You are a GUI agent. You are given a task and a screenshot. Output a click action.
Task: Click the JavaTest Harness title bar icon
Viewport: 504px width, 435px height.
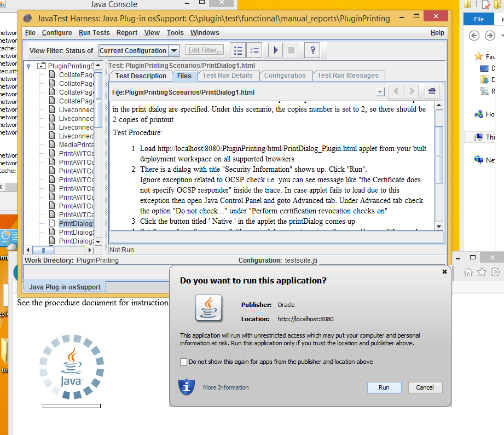click(x=28, y=18)
